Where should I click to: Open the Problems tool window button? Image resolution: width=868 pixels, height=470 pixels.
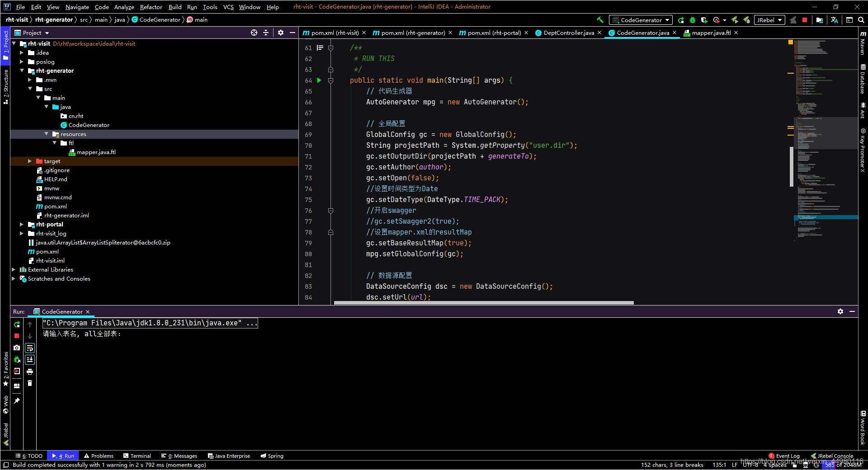(99, 456)
